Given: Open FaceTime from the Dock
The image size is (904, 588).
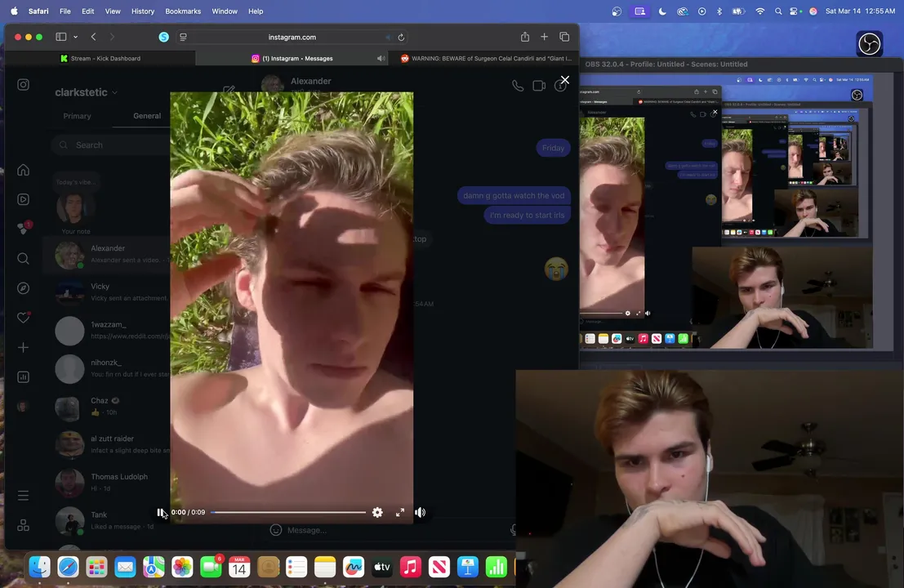Looking at the screenshot, I should point(211,568).
